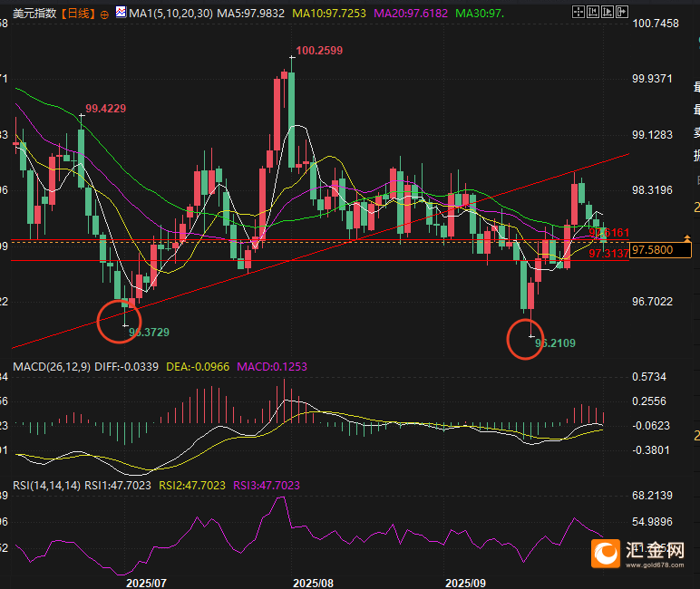Click the orange 汇金网 logo icon
This screenshot has height=589, width=700.
(605, 552)
